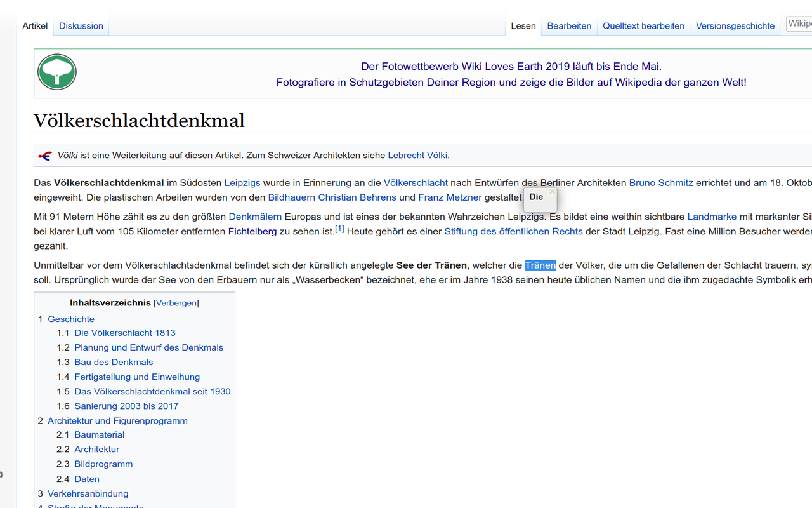Click the highlighted Tränen link

coord(540,265)
